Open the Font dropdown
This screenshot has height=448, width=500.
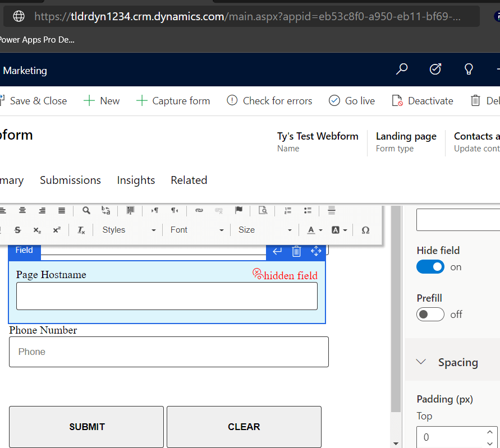click(197, 230)
